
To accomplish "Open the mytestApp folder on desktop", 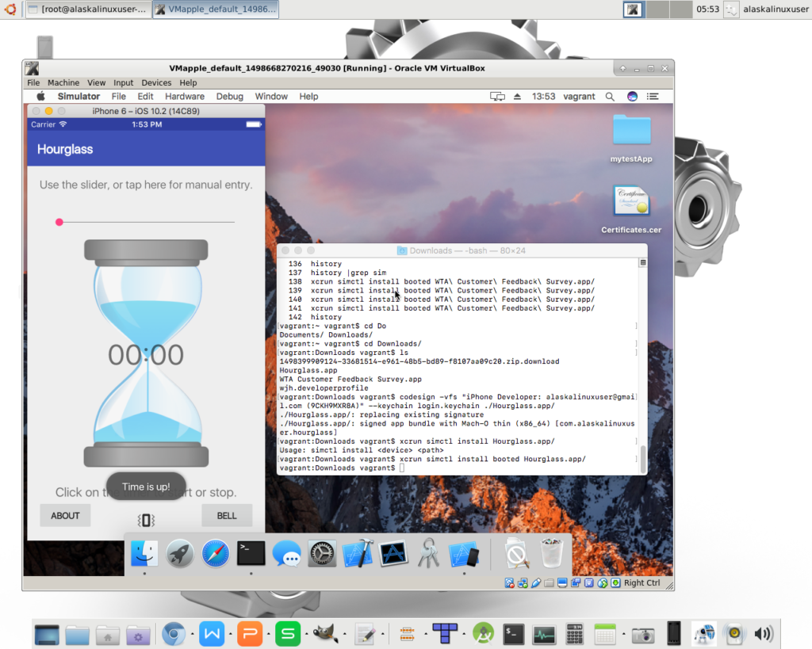I will [631, 136].
